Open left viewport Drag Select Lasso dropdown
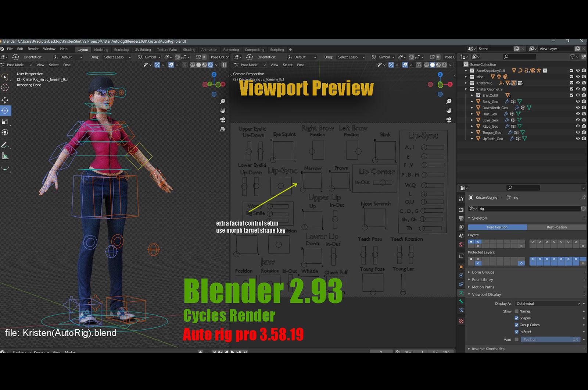Viewport: 588px width, 390px height. (117, 57)
